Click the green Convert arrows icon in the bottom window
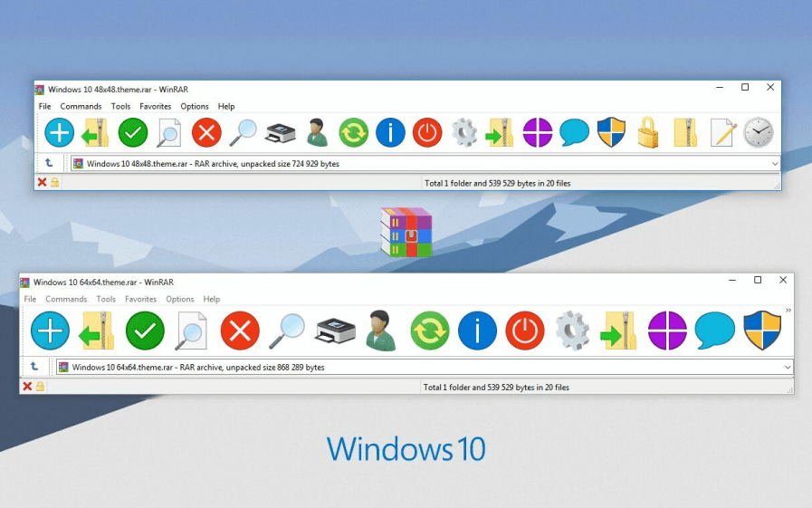Viewport: 812px width, 508px height. (x=429, y=331)
